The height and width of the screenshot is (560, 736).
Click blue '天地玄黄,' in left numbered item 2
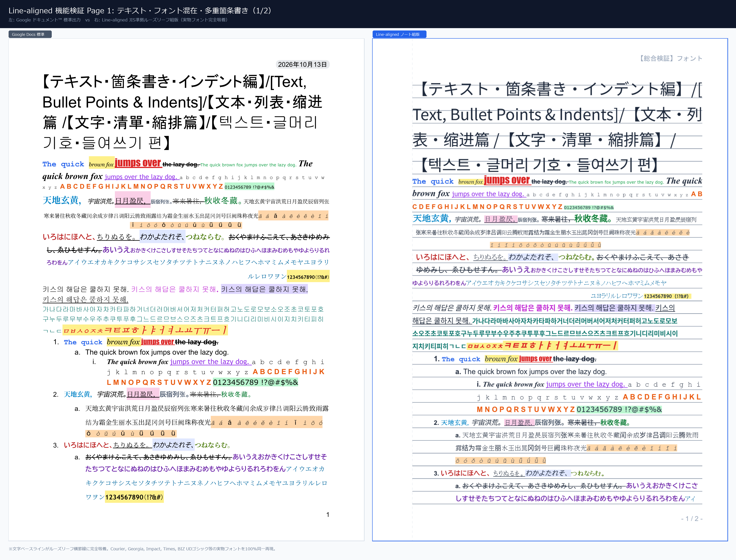tap(78, 394)
